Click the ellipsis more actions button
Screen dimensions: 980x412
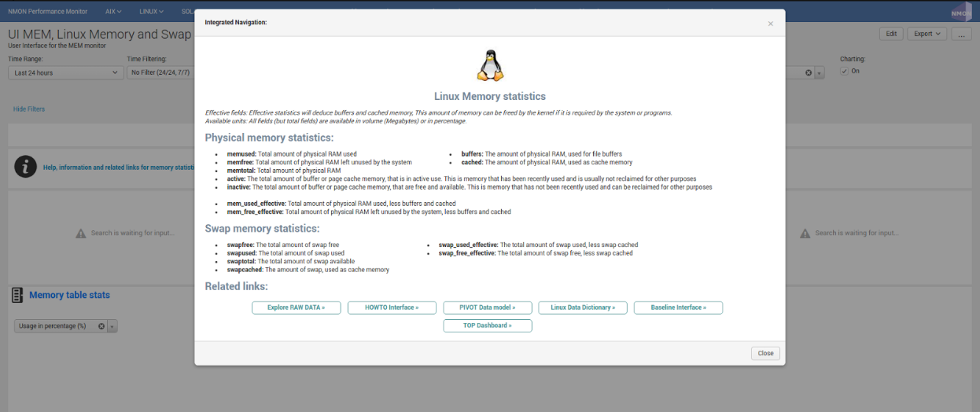click(x=961, y=34)
